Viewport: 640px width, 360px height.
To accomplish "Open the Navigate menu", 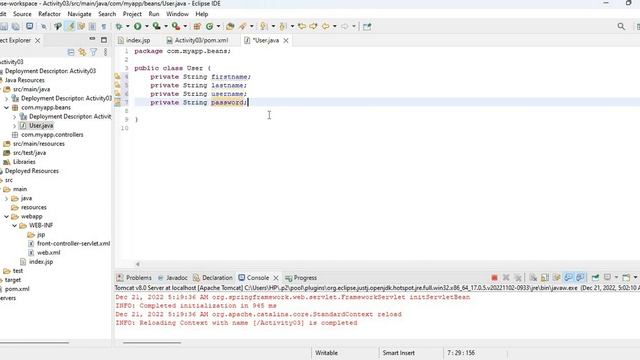I will tap(79, 14).
